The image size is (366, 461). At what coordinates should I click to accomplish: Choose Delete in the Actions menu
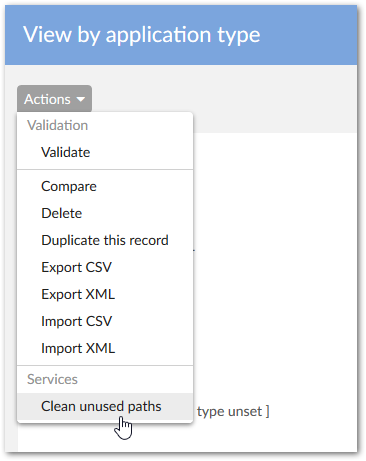point(105,213)
